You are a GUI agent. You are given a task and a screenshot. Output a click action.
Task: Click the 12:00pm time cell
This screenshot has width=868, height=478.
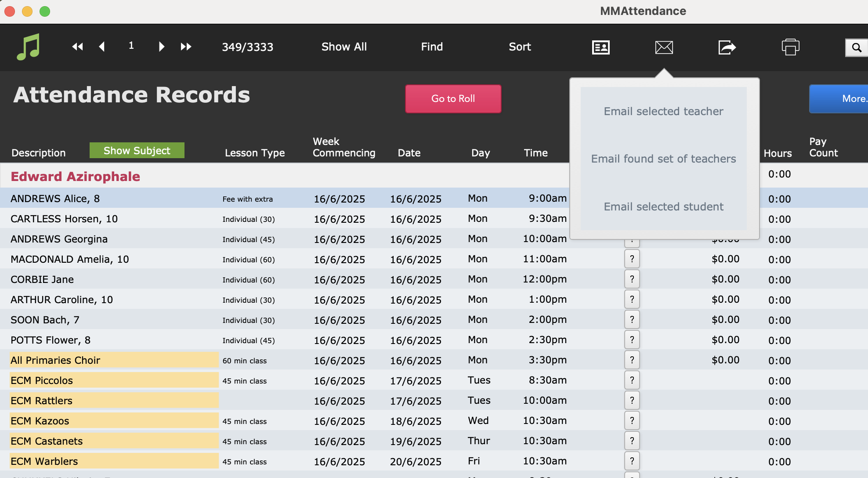tap(545, 279)
